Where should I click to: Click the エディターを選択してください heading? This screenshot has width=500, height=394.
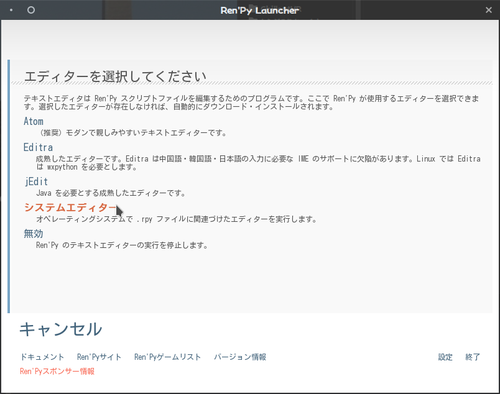[115, 76]
